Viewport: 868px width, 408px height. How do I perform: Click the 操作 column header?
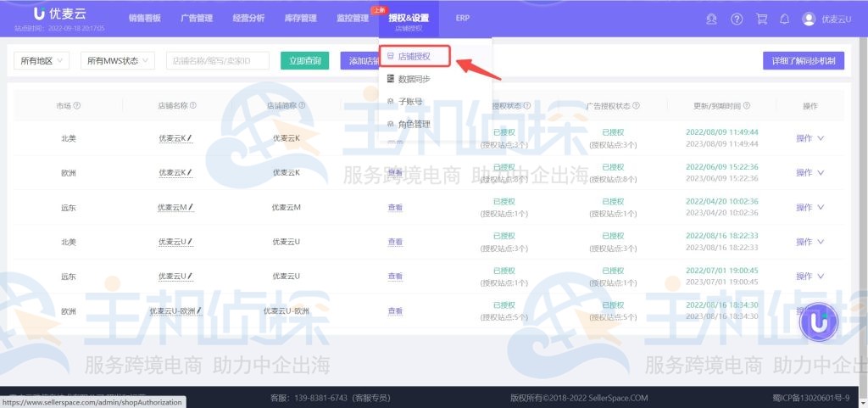pos(810,105)
